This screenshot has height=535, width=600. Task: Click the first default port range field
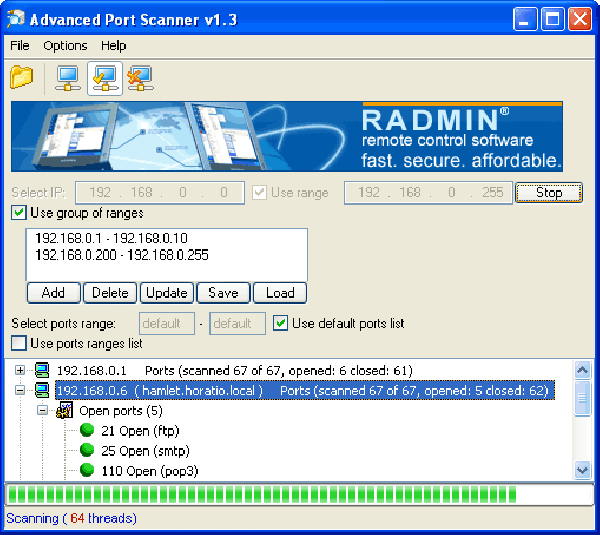click(167, 323)
